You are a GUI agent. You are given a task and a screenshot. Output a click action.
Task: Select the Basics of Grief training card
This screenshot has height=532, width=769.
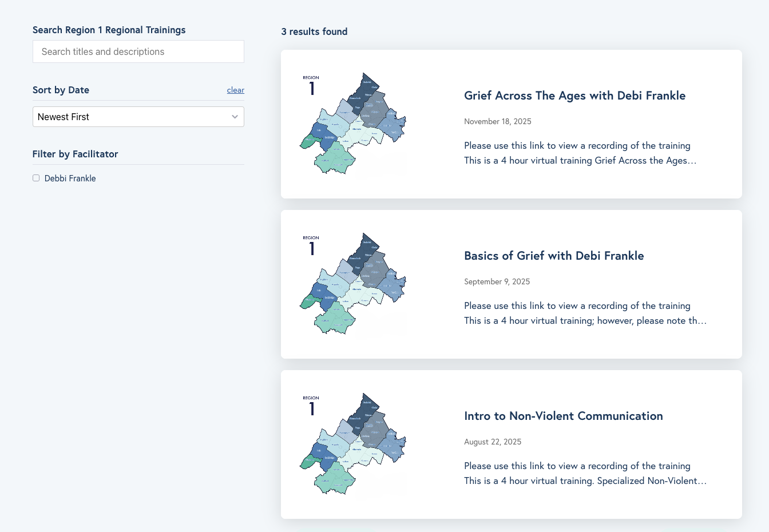[510, 284]
